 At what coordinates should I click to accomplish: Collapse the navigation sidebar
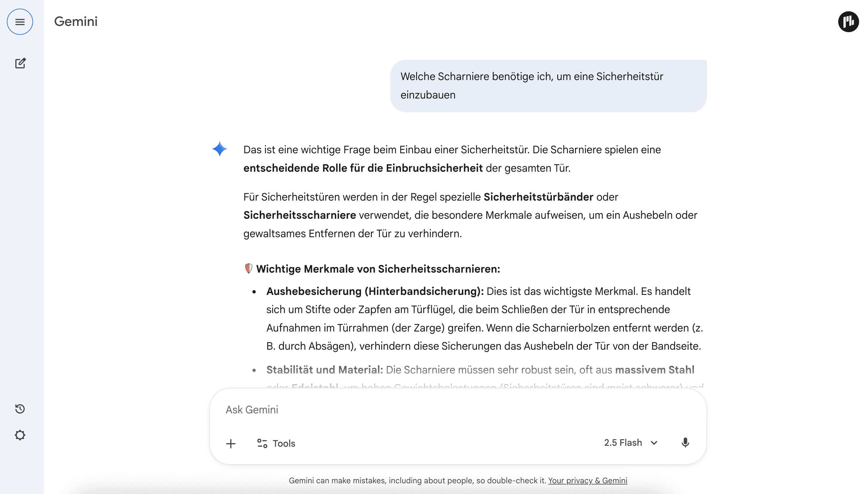tap(20, 22)
